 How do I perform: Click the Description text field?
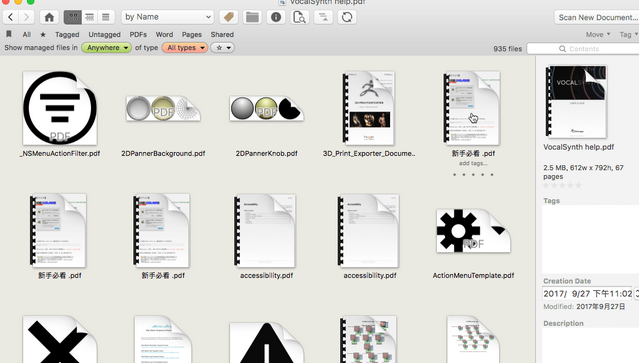[591, 345]
